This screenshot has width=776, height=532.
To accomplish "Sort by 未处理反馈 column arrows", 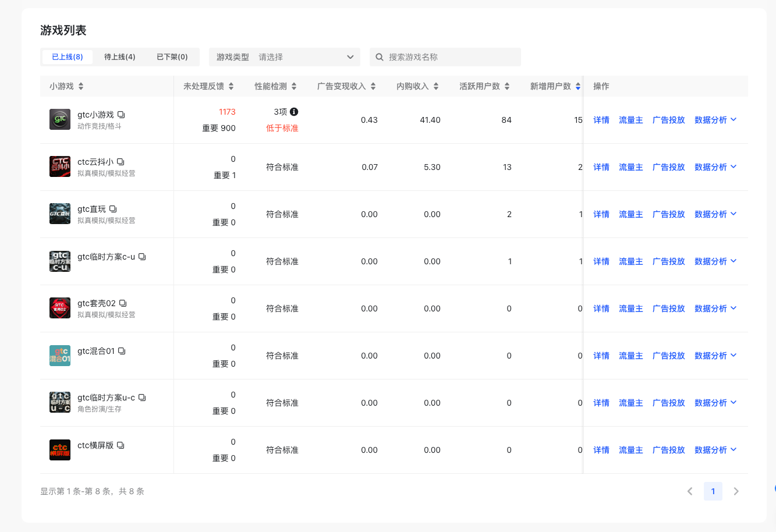I will coord(231,86).
